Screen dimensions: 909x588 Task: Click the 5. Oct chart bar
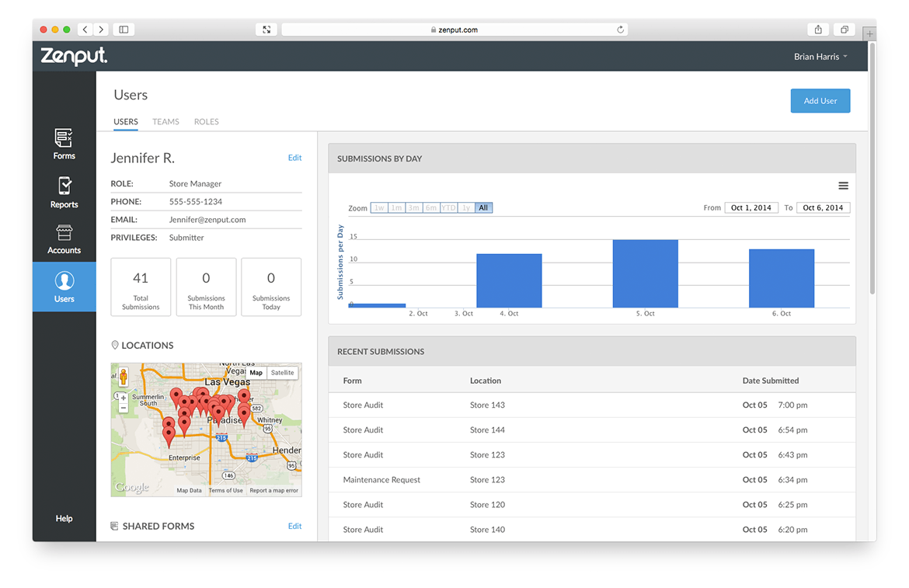(645, 273)
